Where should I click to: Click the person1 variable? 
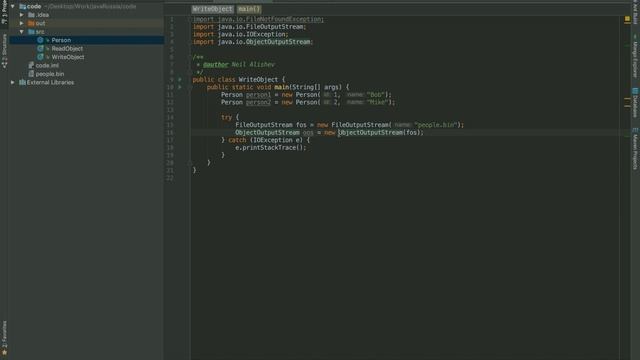pyautogui.click(x=258, y=95)
